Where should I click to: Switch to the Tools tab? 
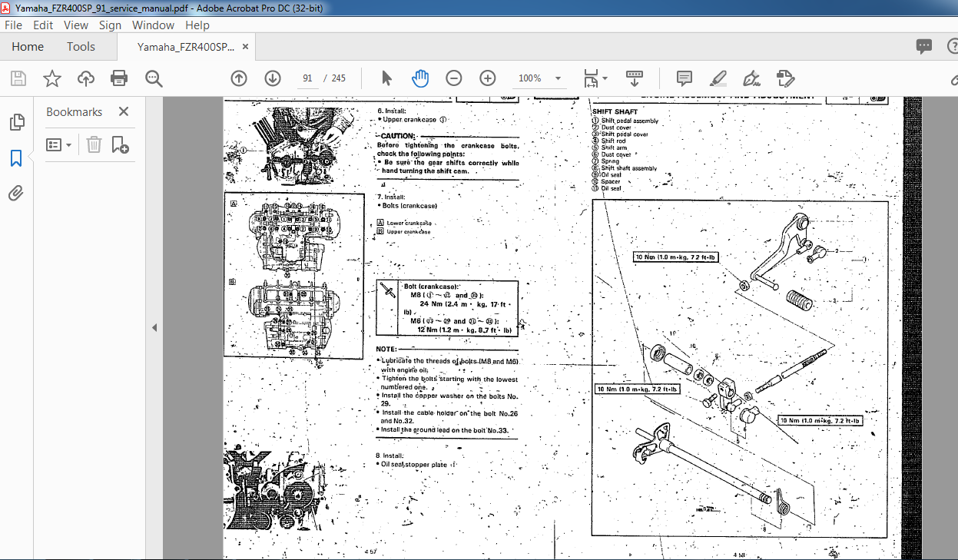(x=81, y=47)
